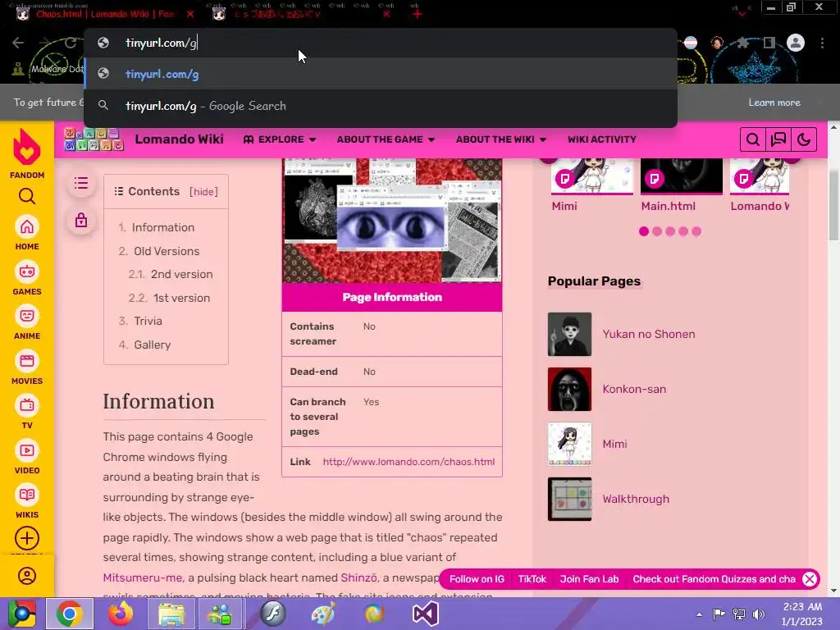Open Visual Studio from the taskbar
This screenshot has width=840, height=630.
pyautogui.click(x=425, y=614)
